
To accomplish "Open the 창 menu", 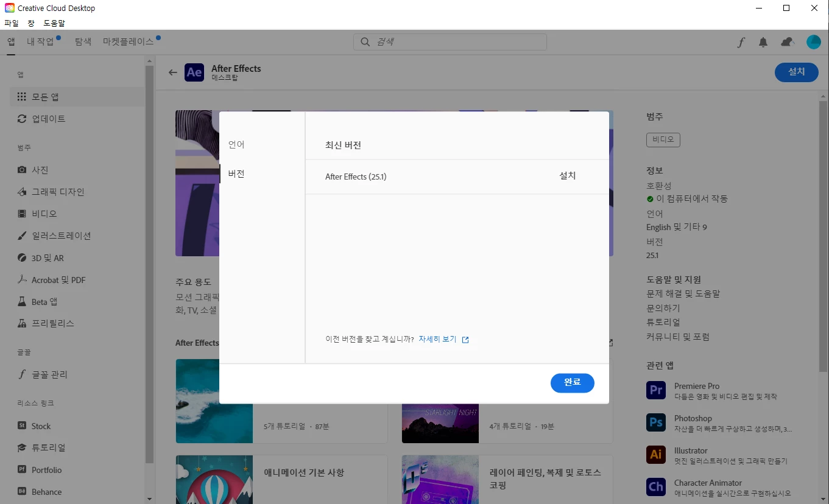I will [x=31, y=23].
